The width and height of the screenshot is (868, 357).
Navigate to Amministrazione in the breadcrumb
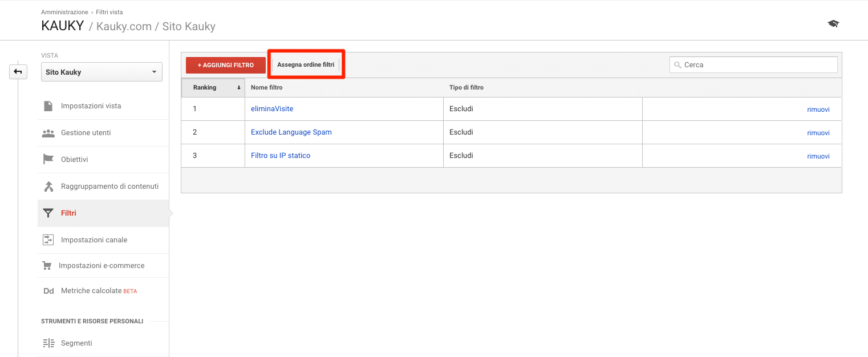(x=64, y=11)
